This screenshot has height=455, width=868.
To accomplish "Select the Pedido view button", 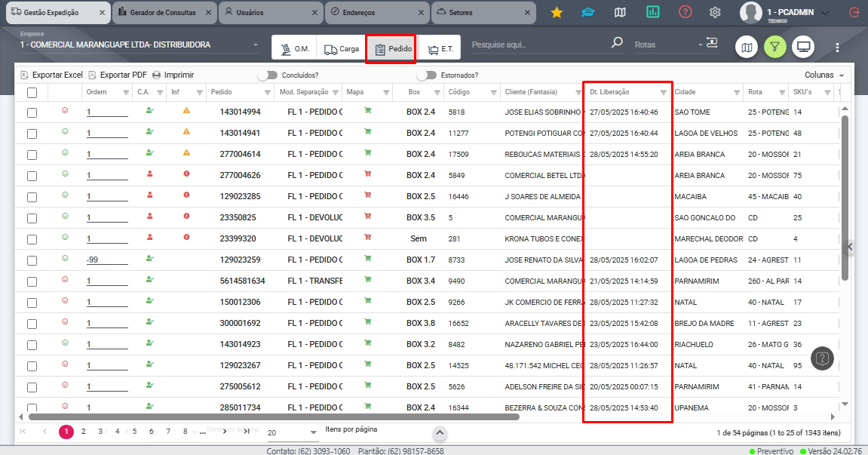I will point(394,49).
